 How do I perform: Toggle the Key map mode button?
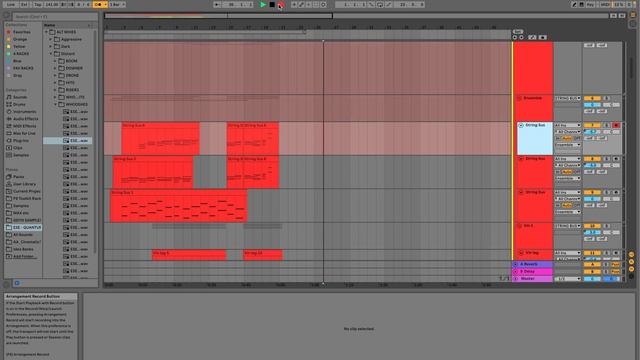[x=590, y=4]
